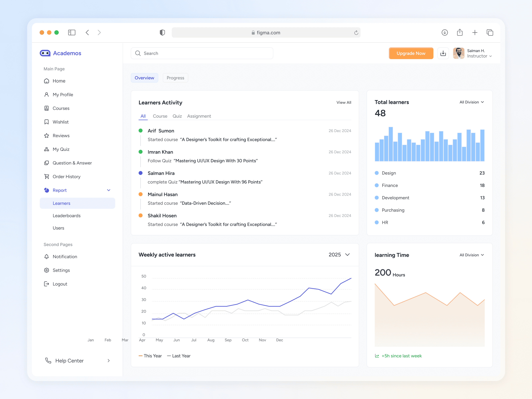Click the Upgrade Now button

411,53
